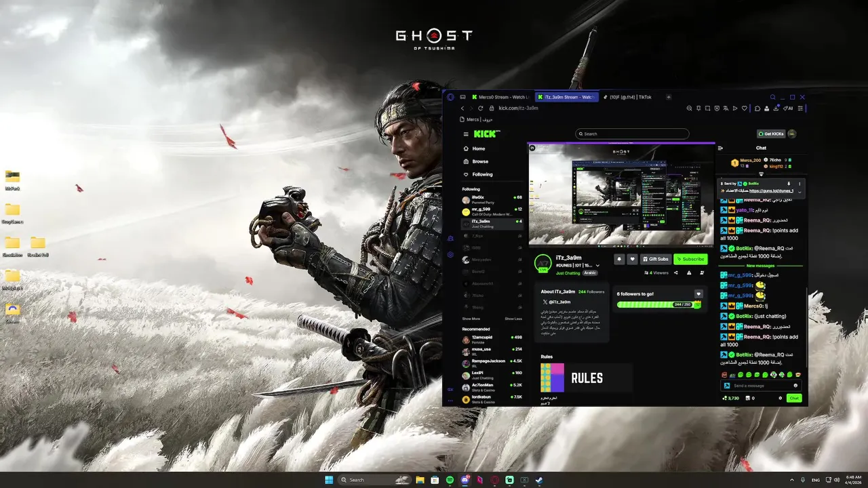Open the guns.lol link in pinned message
The image size is (868, 488).
771,191
